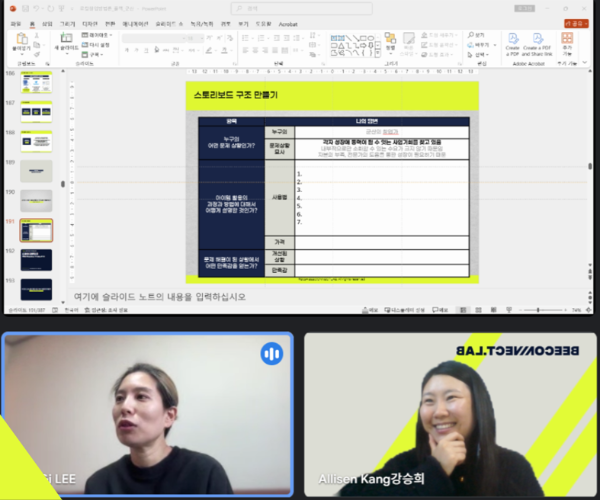Toggle Strikethrough formatting
600x500 pixels.
pyautogui.click(x=166, y=50)
